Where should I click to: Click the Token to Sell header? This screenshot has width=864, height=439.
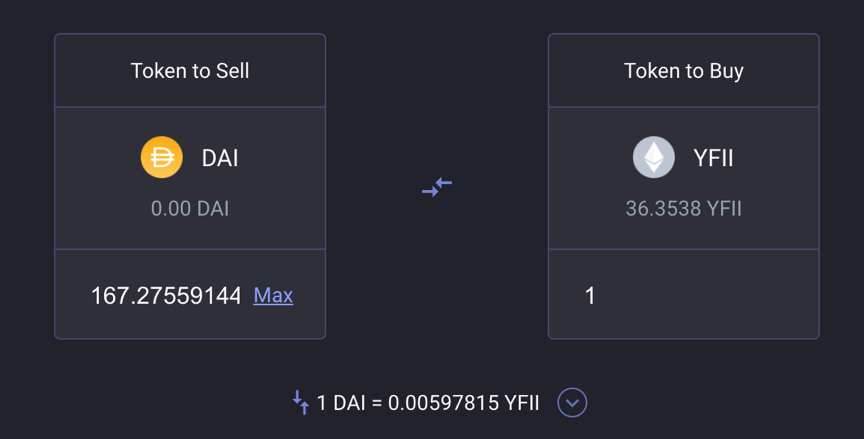click(190, 71)
